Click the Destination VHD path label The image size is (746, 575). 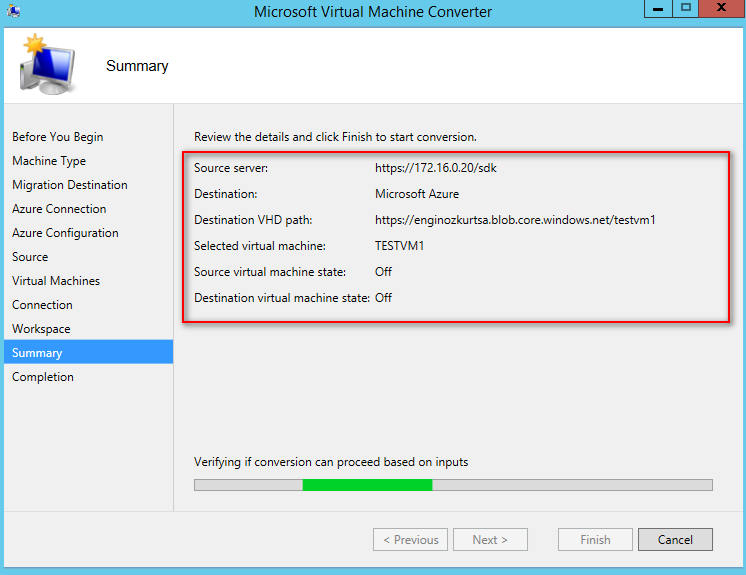pos(253,220)
